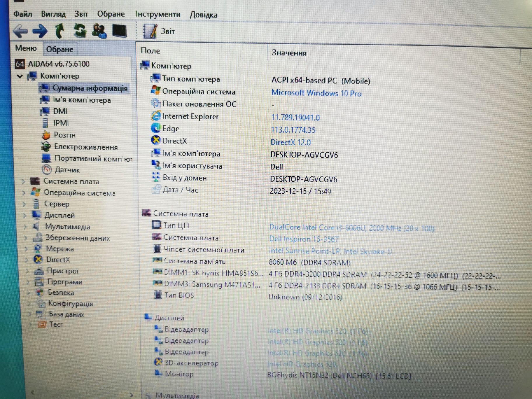This screenshot has width=532, height=399.
Task: Click the Конфігурація icon in tree
Action: pyautogui.click(x=41, y=304)
